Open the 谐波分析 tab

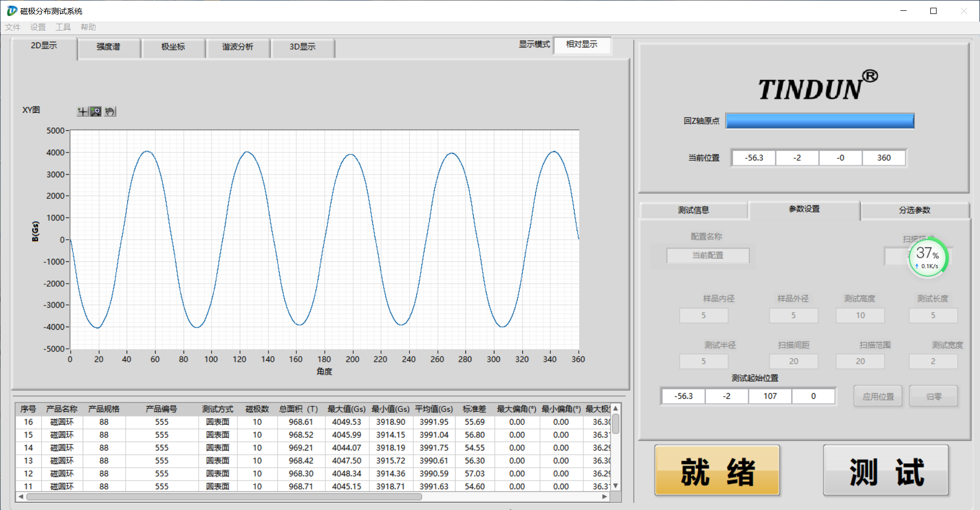click(x=238, y=47)
